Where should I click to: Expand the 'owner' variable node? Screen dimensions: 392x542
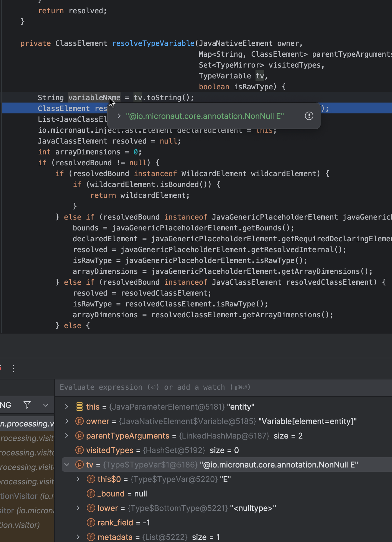tap(67, 421)
